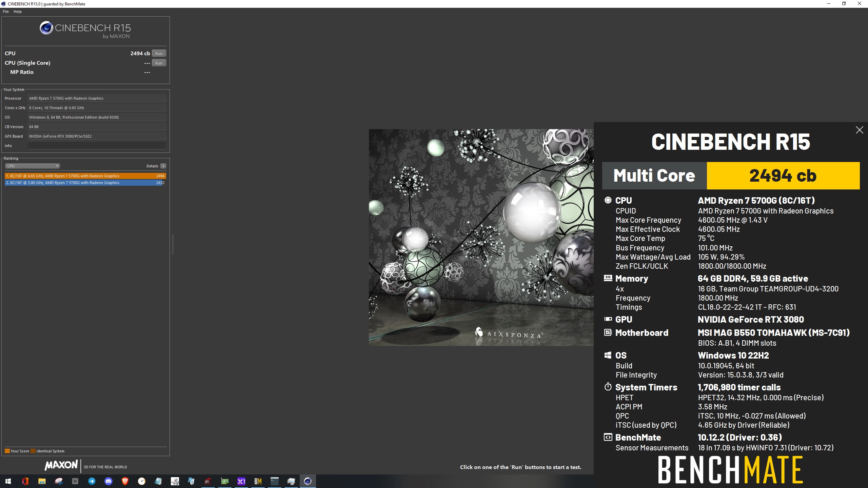The image size is (868, 488).
Task: Click the CB Version 64 Bit field
Action: [97, 127]
